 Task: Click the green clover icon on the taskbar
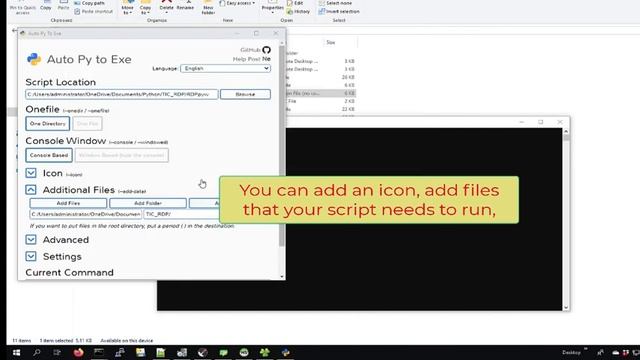pos(264,353)
